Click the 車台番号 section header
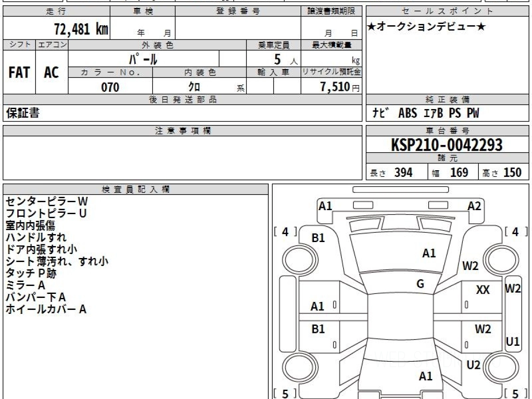Screen dimensions: 532x399 coord(447,131)
